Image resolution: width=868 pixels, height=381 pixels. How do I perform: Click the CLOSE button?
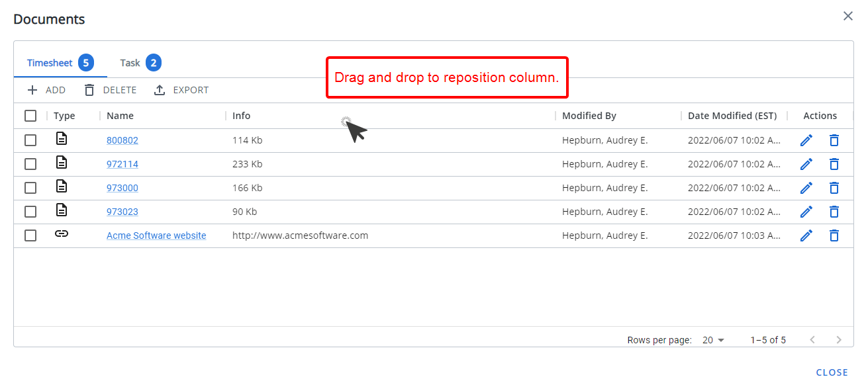click(x=832, y=372)
